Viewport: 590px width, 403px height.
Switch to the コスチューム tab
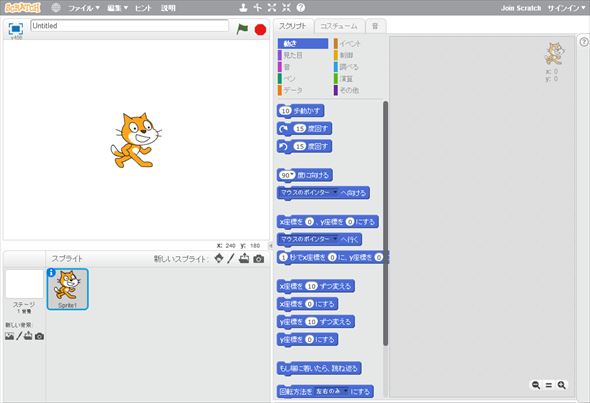coord(339,26)
